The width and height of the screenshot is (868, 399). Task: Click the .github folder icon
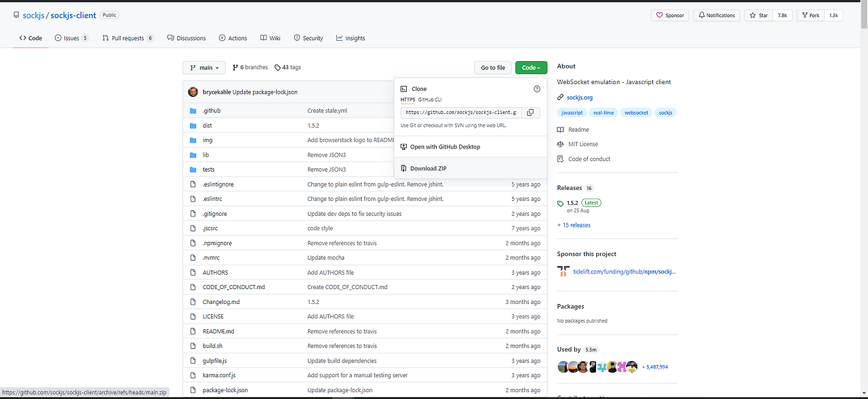[x=194, y=111]
